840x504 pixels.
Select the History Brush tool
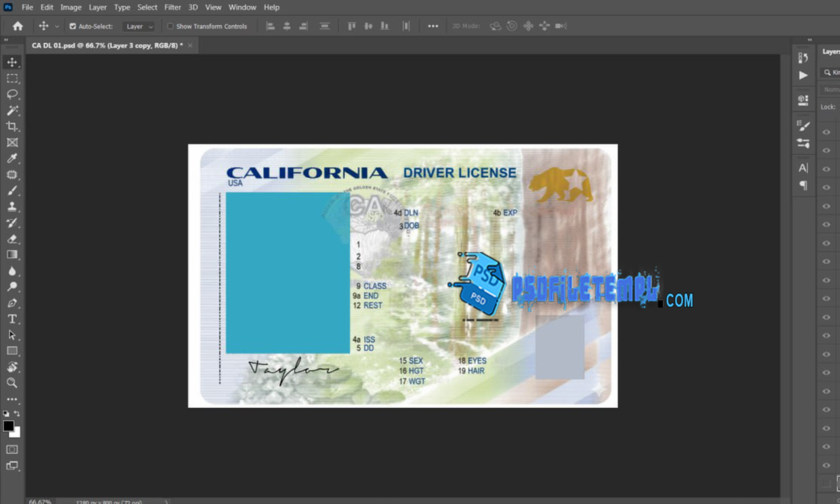click(x=12, y=222)
